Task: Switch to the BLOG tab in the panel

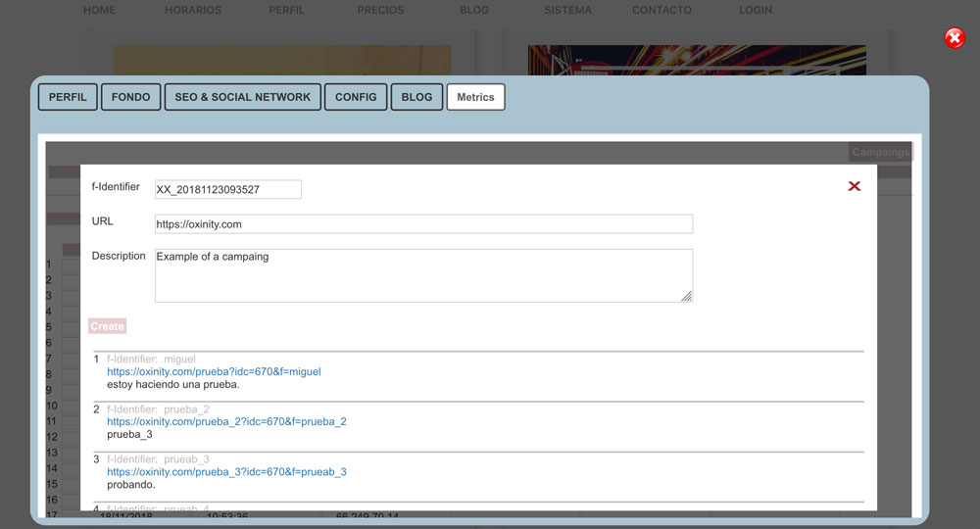Action: coord(416,97)
